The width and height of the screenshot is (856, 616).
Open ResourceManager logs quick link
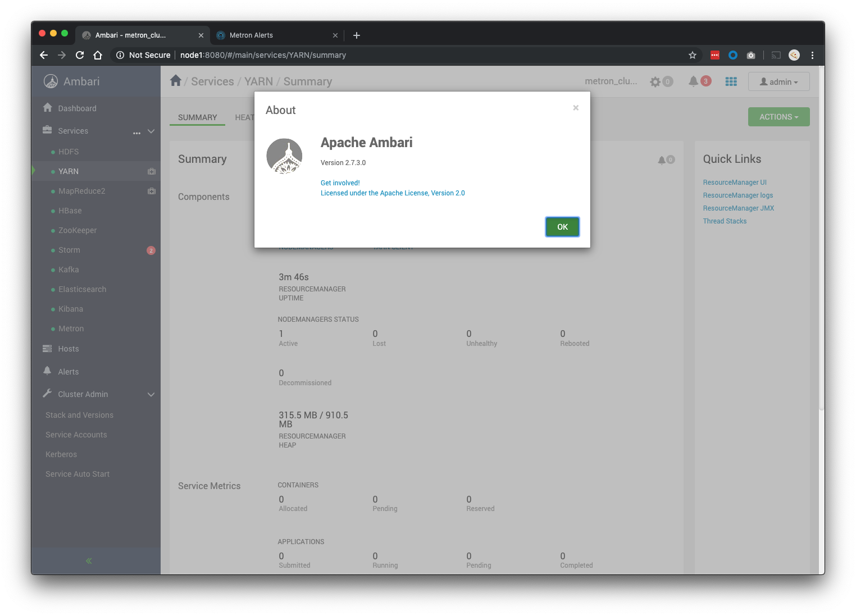[738, 195]
